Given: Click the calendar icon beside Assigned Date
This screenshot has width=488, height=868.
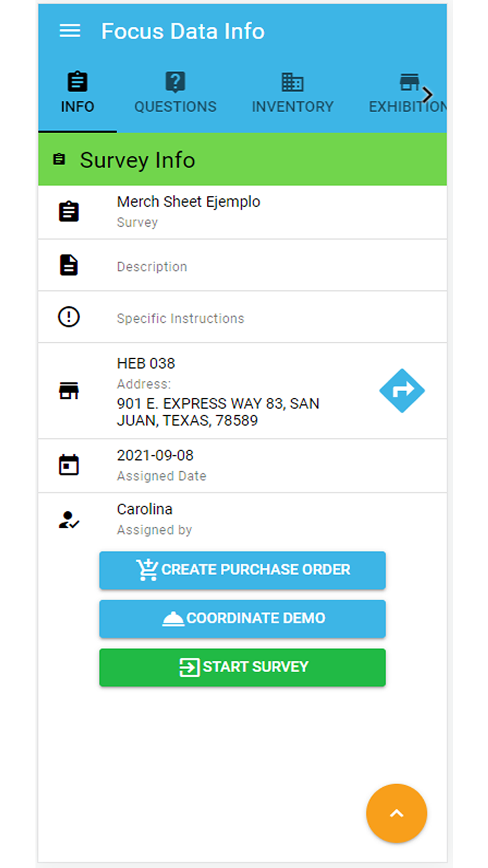Looking at the screenshot, I should 69,465.
